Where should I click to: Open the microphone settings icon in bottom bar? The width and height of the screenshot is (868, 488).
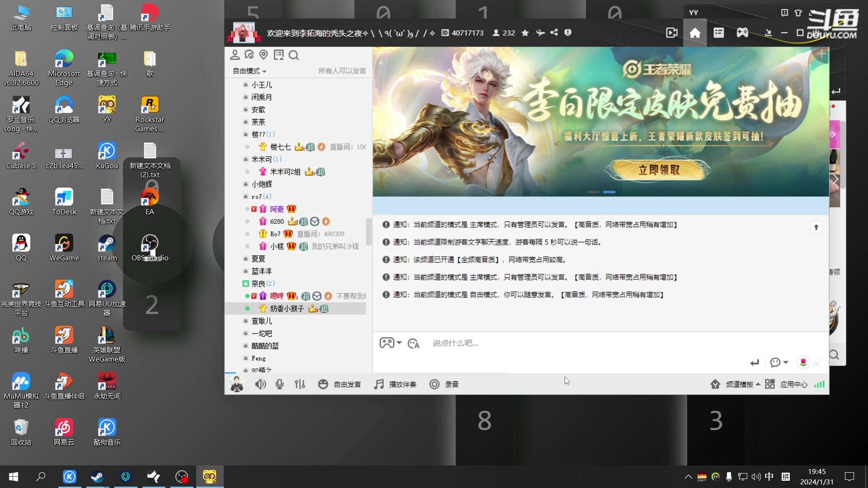click(x=279, y=384)
